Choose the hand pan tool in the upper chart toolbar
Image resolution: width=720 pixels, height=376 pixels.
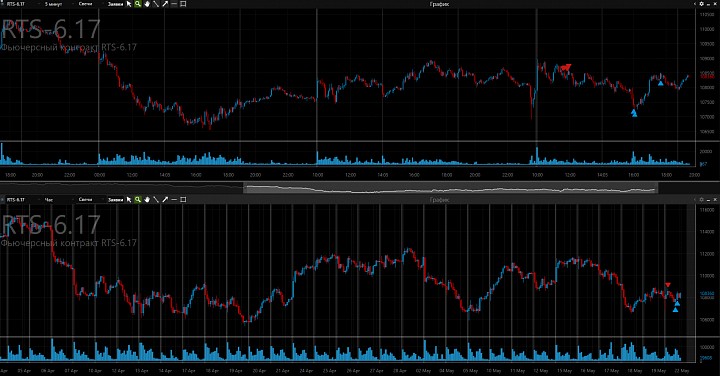147,4
